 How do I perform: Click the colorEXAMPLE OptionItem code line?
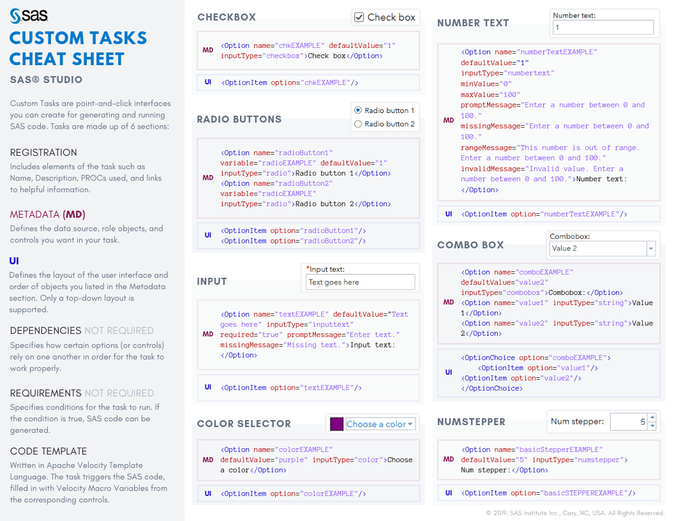(293, 494)
